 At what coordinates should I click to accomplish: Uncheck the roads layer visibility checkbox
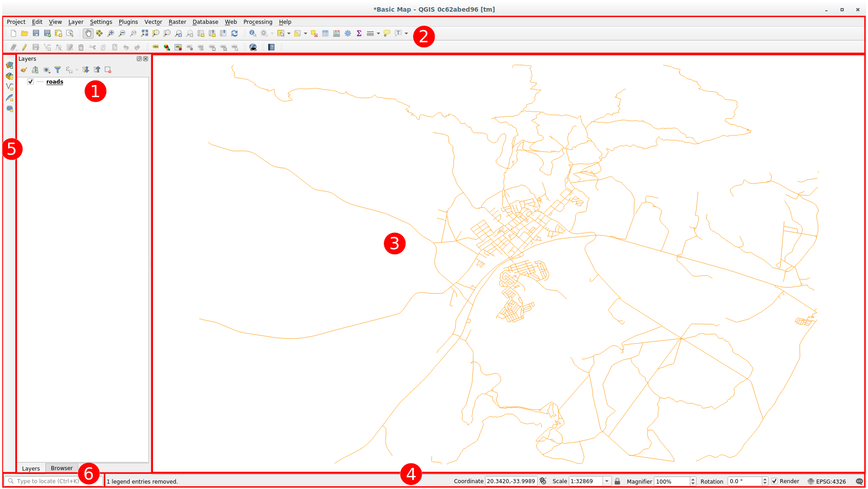pos(31,81)
